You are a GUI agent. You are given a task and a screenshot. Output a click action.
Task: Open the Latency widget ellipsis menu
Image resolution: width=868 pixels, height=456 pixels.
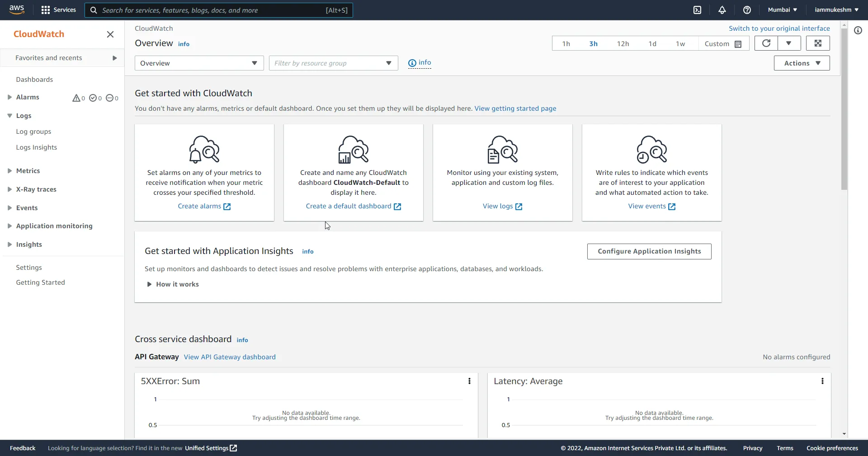(x=822, y=381)
